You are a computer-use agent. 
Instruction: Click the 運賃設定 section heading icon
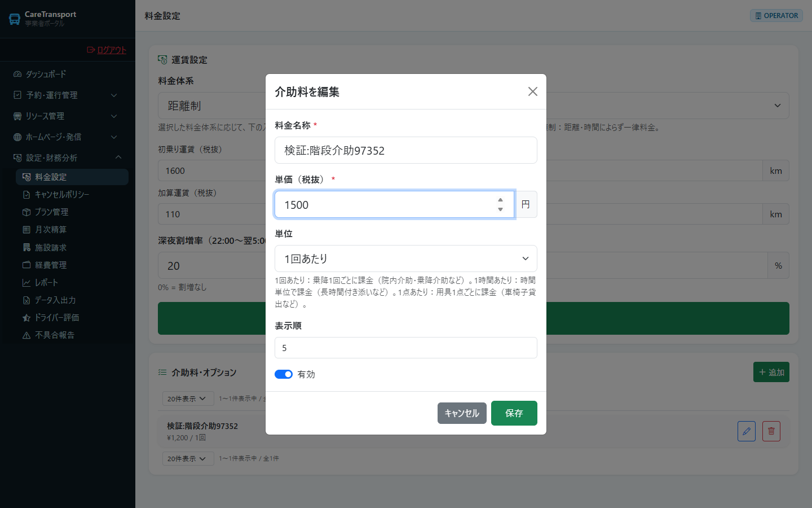(x=162, y=59)
